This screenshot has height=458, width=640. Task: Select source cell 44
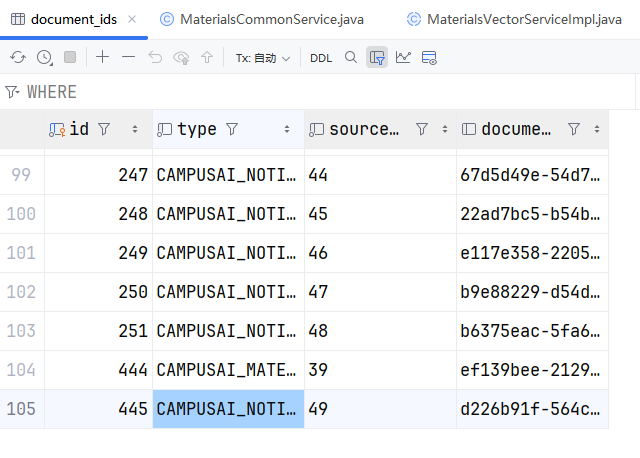[380, 175]
